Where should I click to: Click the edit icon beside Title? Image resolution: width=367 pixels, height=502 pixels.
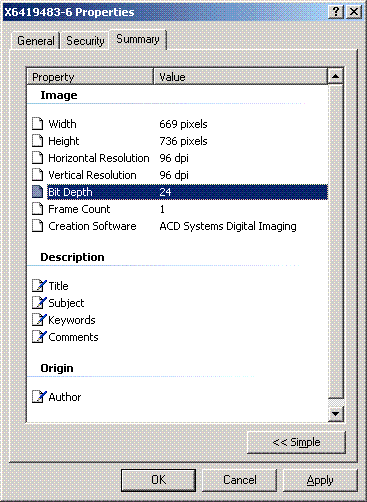coord(39,286)
